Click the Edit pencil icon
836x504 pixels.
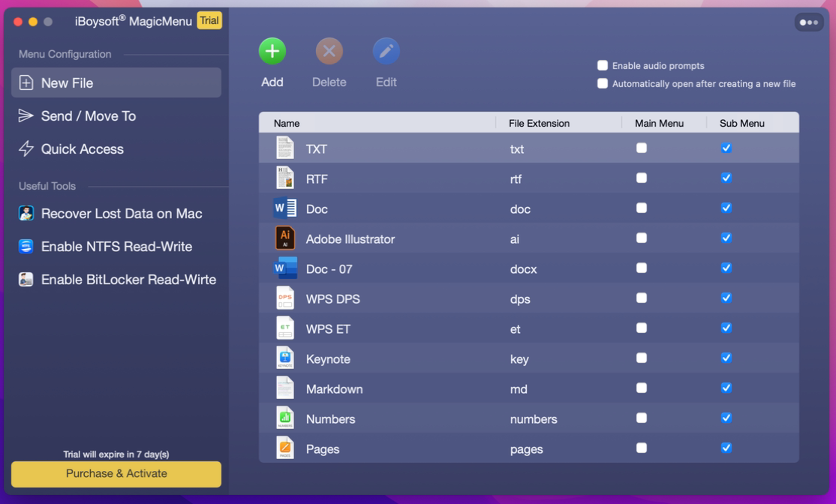point(386,51)
